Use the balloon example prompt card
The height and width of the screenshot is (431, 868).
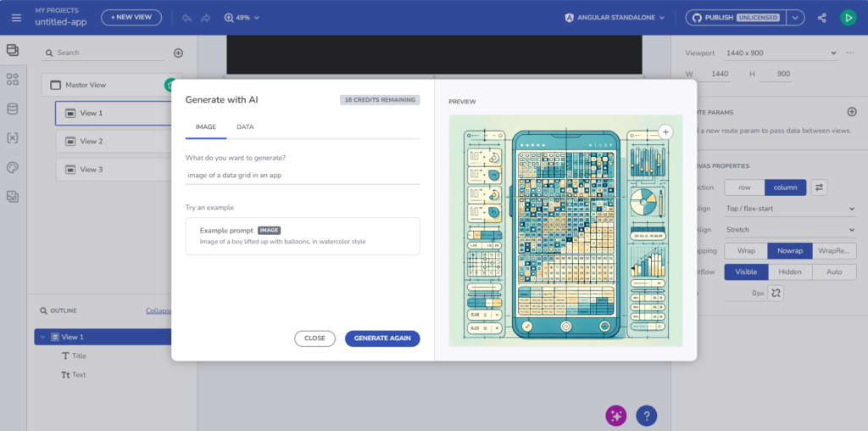point(303,236)
